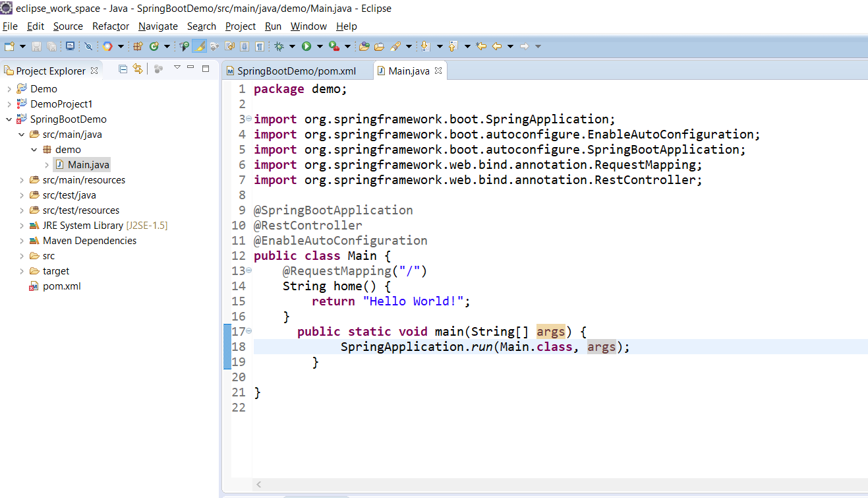
Task: Toggle Block Selection mode
Action: point(245,46)
